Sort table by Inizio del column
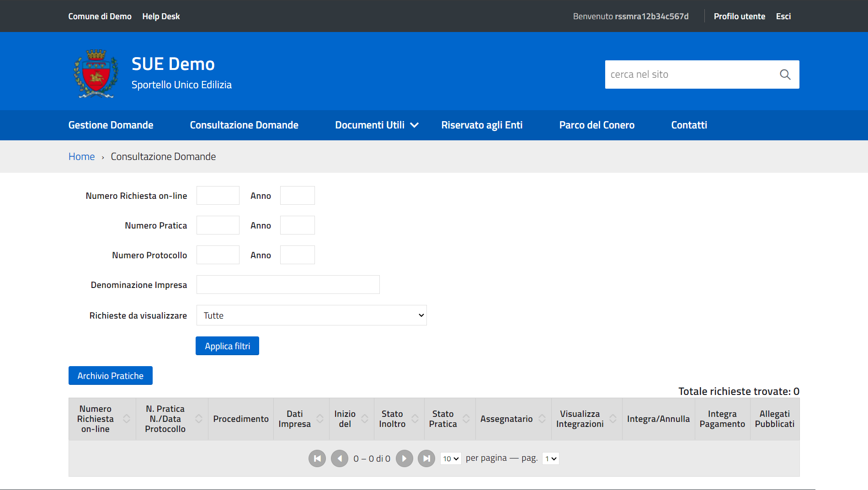 pos(365,419)
